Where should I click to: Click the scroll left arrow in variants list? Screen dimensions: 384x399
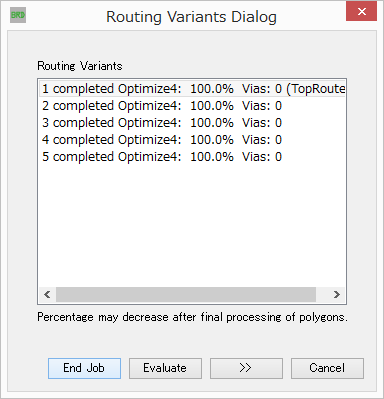click(x=47, y=295)
